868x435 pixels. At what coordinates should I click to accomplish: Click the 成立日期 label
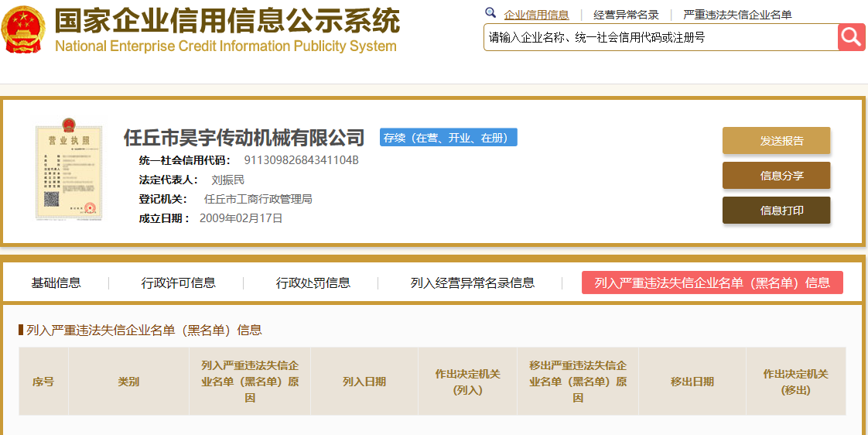(x=165, y=218)
